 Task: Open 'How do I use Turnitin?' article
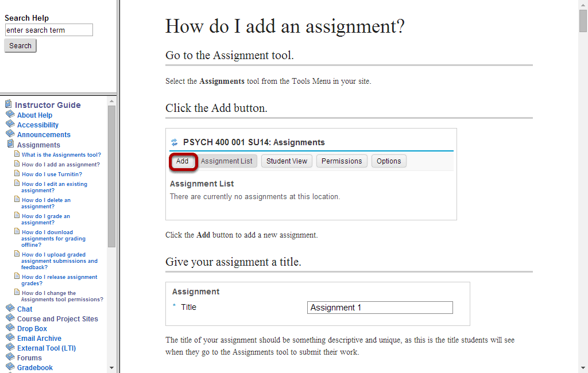pos(52,174)
